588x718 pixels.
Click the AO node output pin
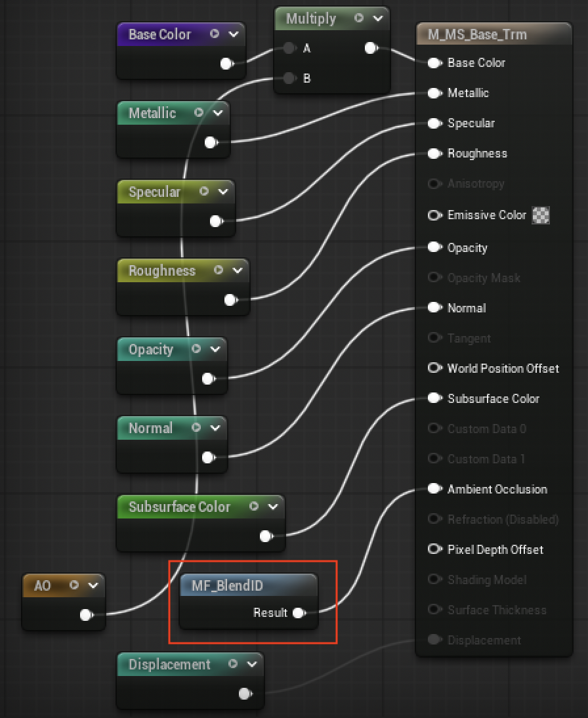pyautogui.click(x=87, y=615)
